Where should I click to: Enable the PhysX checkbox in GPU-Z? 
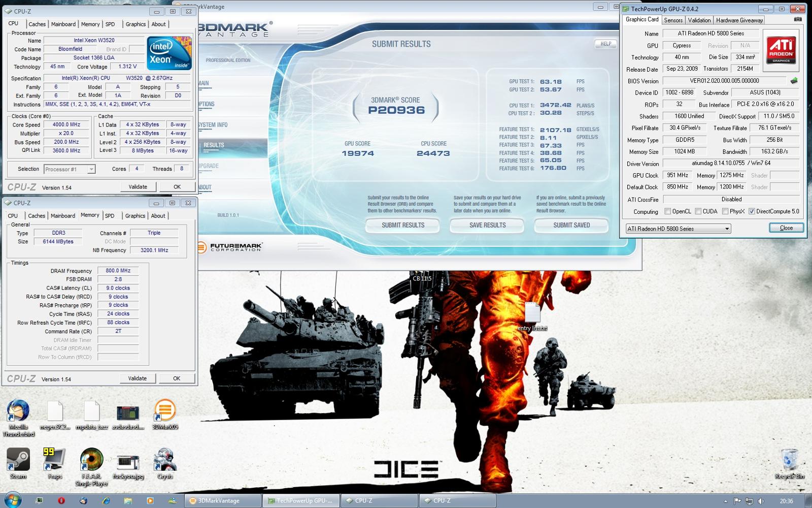725,211
